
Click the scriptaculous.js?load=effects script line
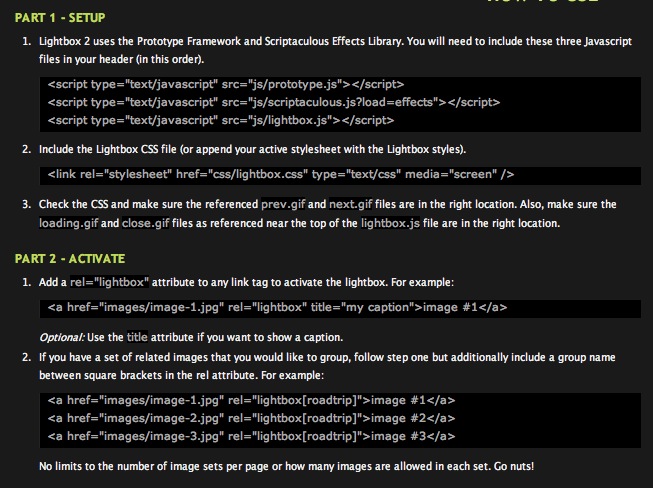click(274, 102)
